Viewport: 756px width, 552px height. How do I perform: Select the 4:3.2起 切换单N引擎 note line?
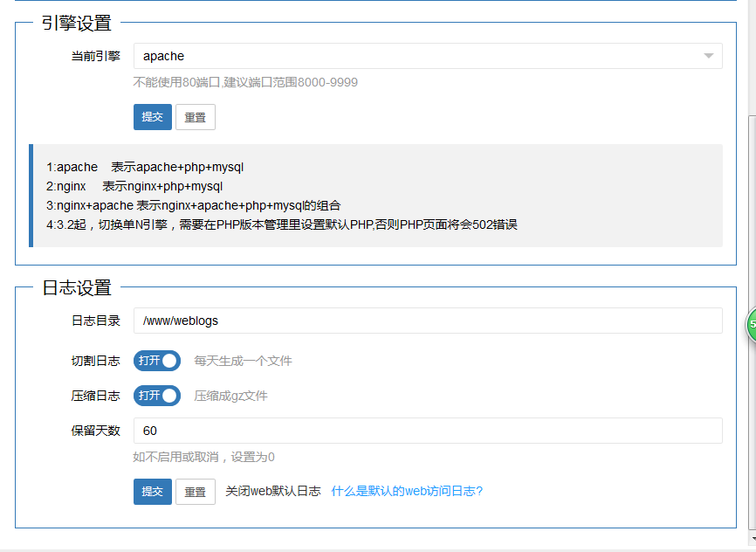pos(282,224)
